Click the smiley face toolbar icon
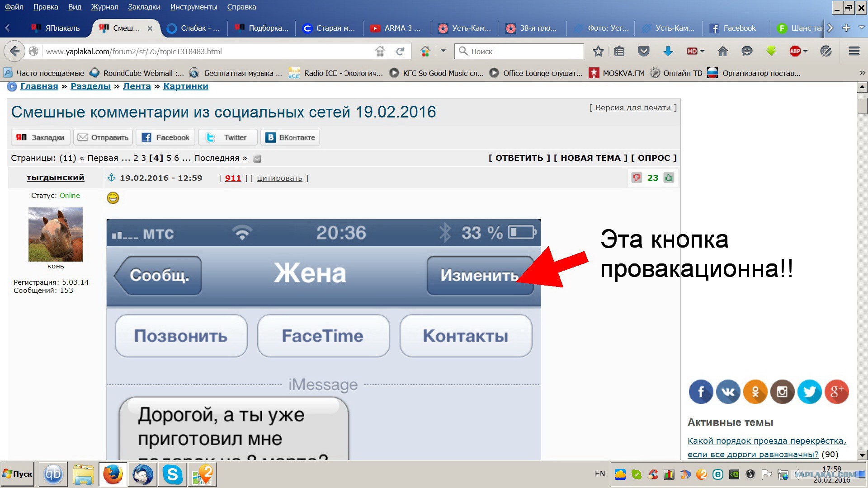The width and height of the screenshot is (868, 488). click(747, 52)
